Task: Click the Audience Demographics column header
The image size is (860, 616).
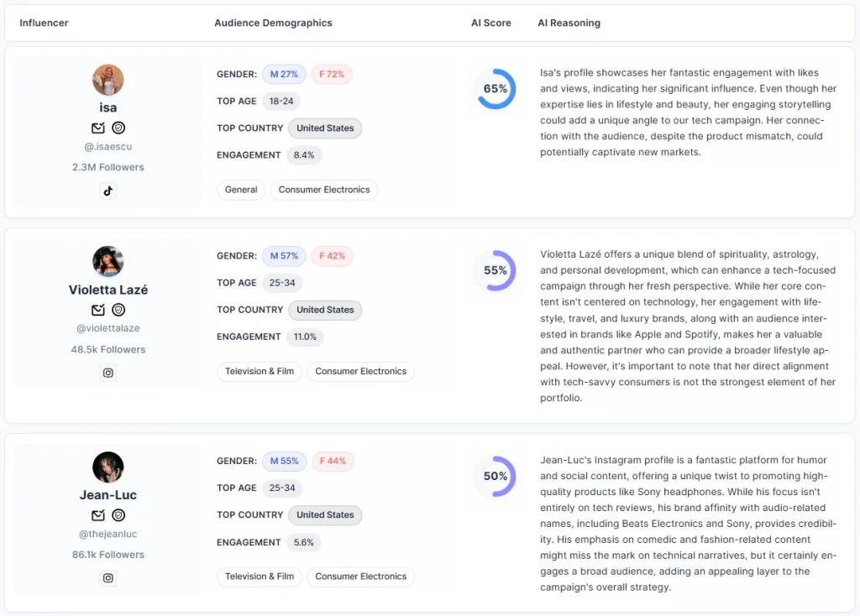Action: [273, 23]
